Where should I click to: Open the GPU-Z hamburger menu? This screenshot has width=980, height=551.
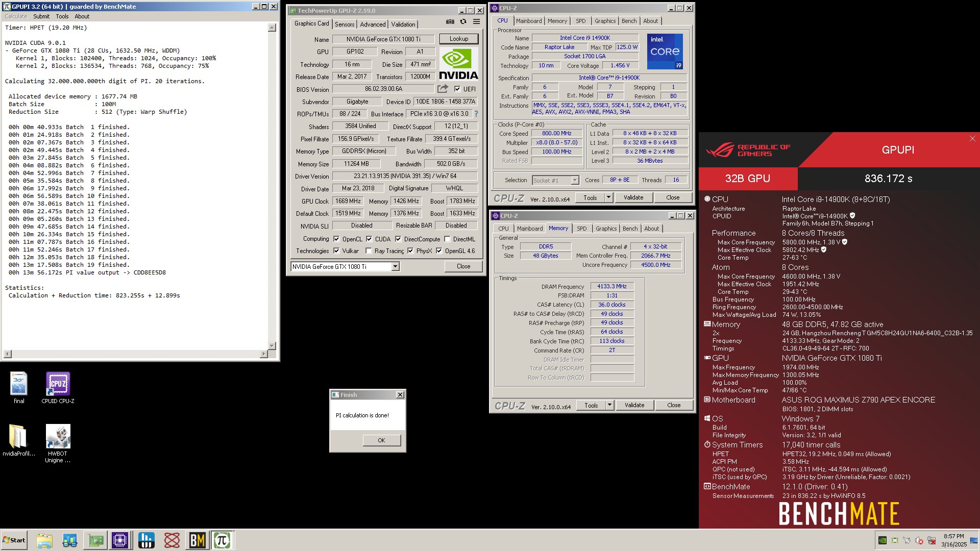click(x=476, y=22)
